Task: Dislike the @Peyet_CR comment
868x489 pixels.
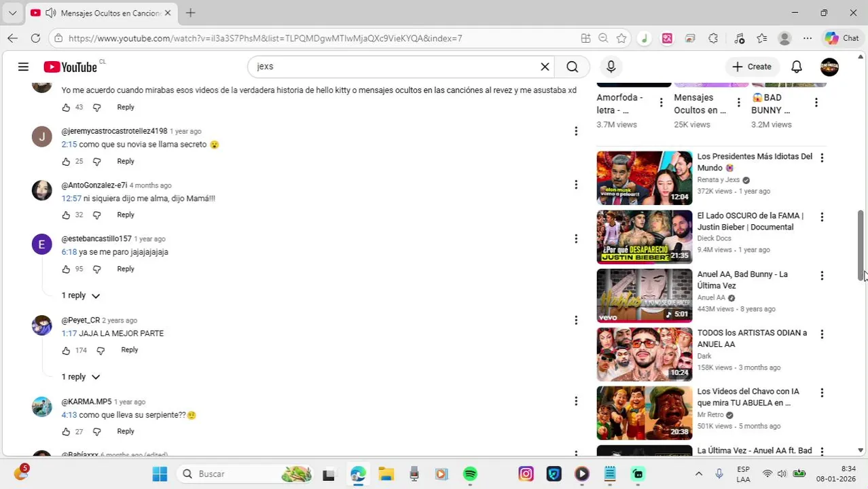Action: [101, 350]
